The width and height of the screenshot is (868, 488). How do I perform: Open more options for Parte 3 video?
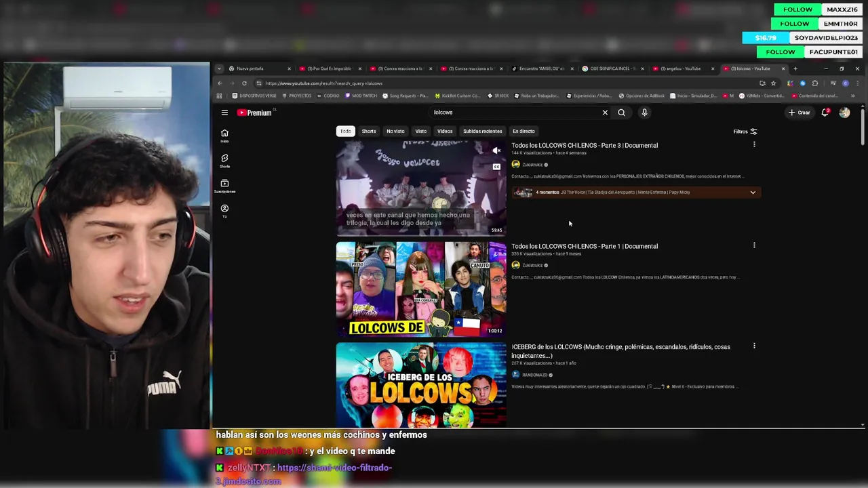click(x=754, y=144)
